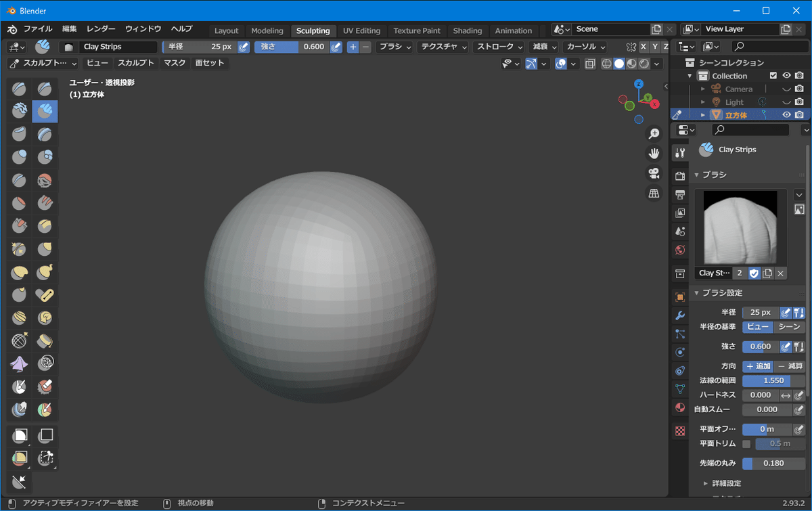Open the ファイル menu
Viewport: 812px width, 511px height.
(x=38, y=29)
